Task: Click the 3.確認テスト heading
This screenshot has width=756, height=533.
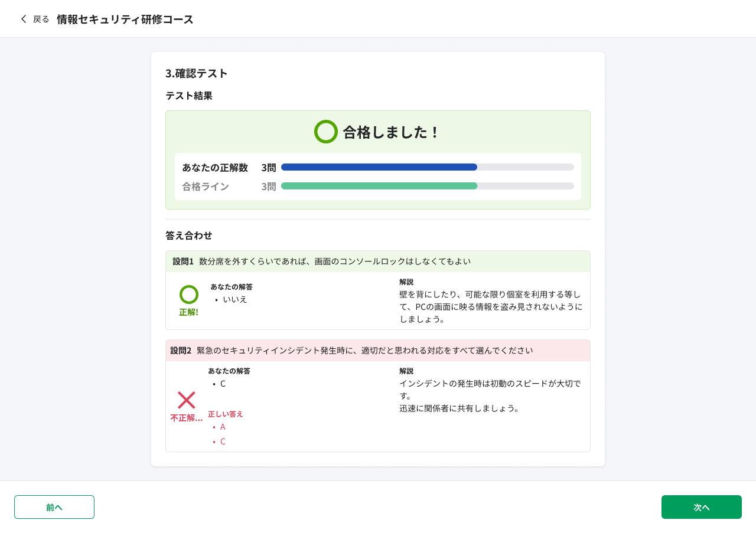Action: tap(197, 74)
